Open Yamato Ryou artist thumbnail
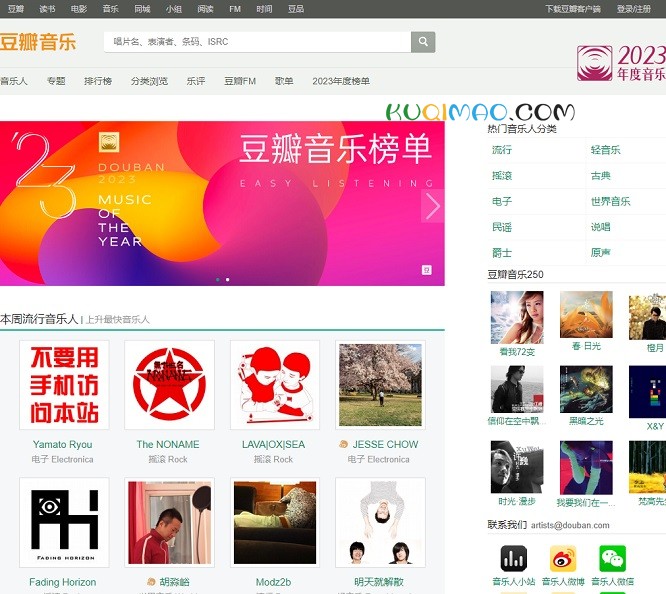 coord(64,385)
